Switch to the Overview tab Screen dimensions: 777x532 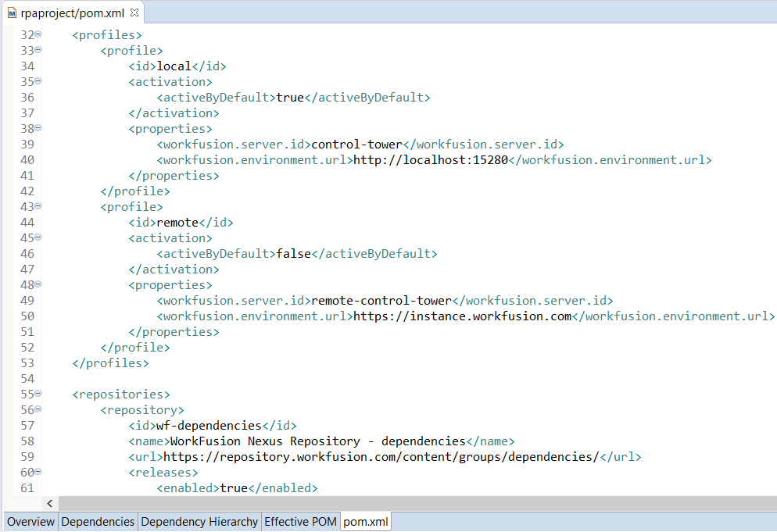point(30,522)
